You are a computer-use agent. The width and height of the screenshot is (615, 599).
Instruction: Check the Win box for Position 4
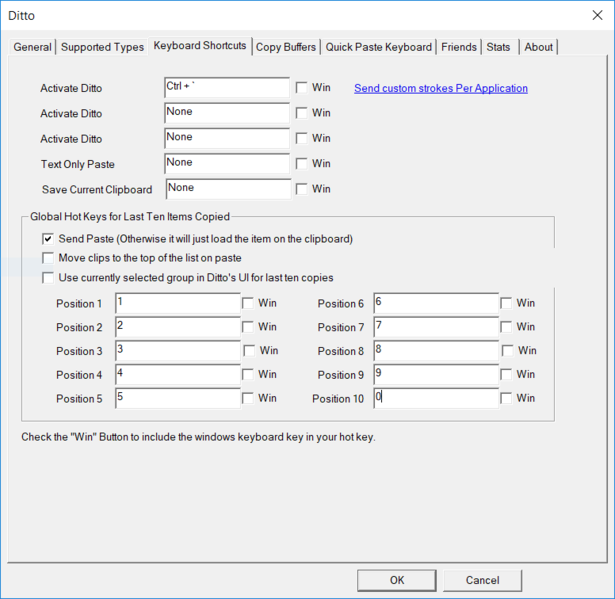247,375
